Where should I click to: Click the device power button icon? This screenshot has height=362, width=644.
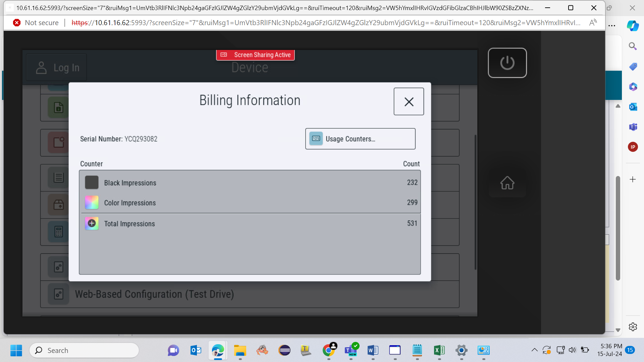point(507,63)
